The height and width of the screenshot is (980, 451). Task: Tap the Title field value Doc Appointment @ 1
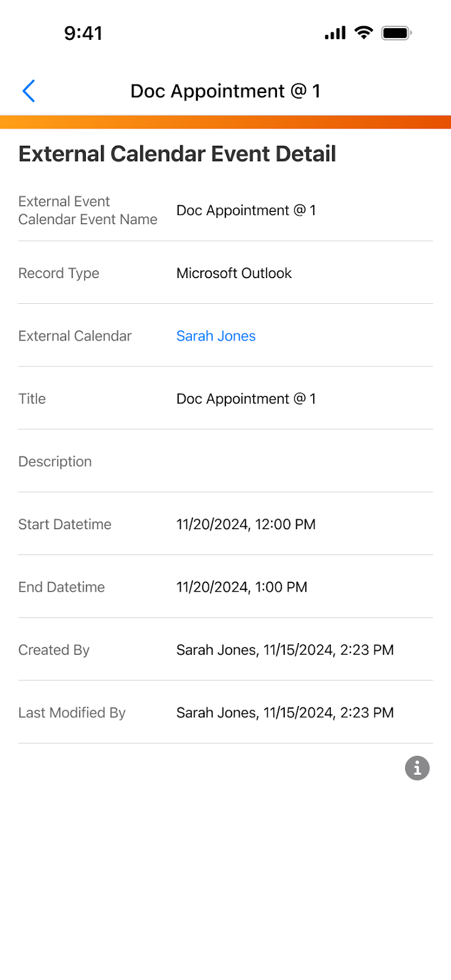pos(246,399)
